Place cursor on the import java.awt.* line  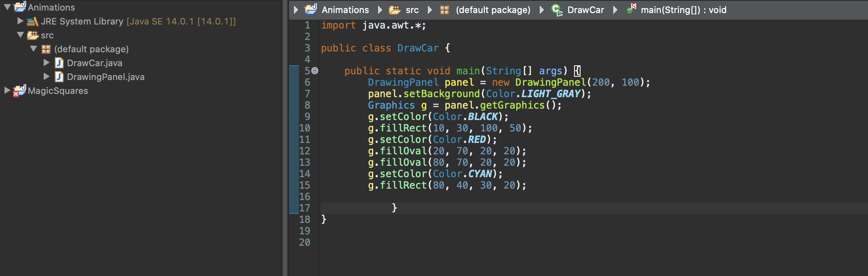click(374, 25)
